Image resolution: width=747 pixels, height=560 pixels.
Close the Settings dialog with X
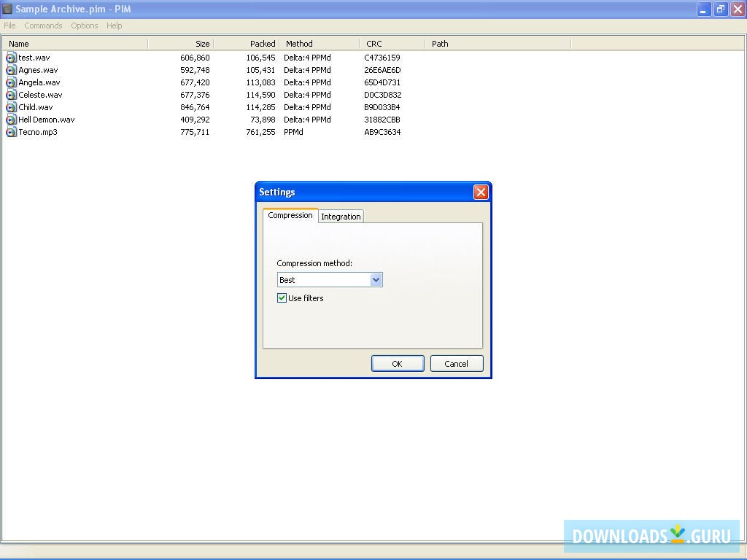[481, 192]
